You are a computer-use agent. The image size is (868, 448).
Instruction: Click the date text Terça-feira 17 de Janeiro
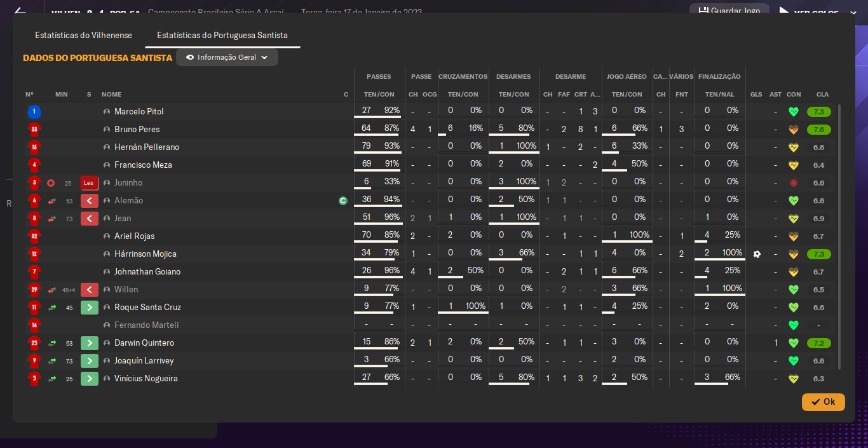point(362,12)
